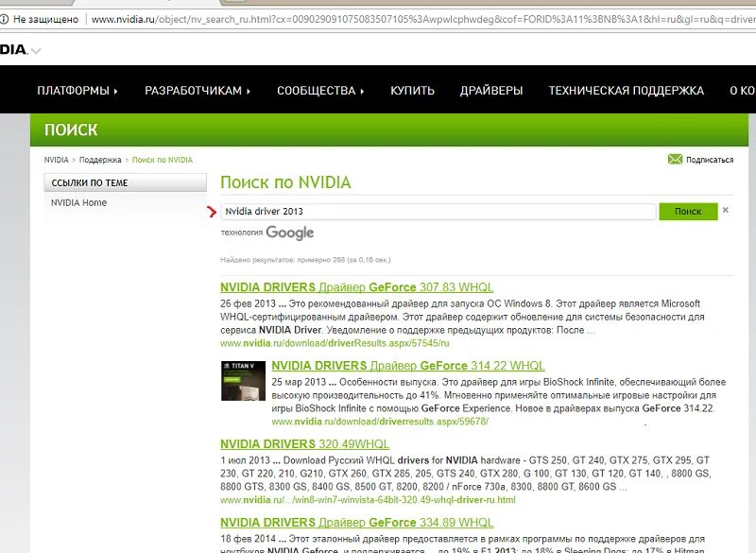Click the 320.49-whql-driver-ru.html URL
756x553 pixels.
[x=368, y=499]
